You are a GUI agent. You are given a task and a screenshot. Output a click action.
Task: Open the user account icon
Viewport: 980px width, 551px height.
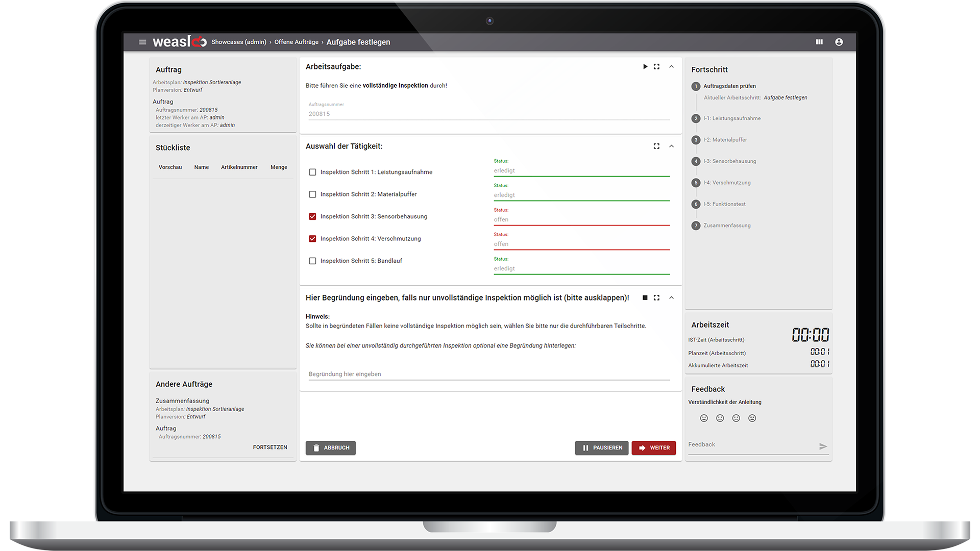[839, 42]
